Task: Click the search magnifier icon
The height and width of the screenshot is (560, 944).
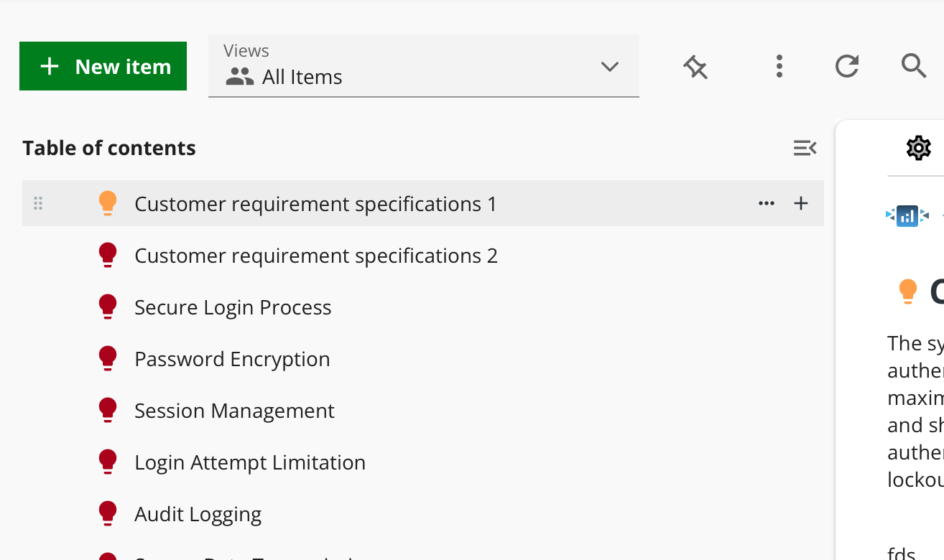Action: 913,66
